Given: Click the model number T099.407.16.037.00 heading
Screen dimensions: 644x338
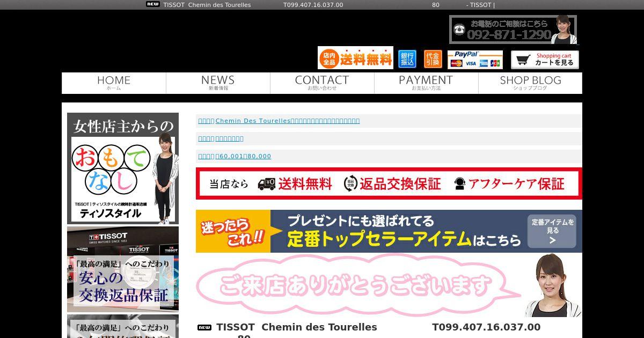Looking at the screenshot, I should 486,327.
